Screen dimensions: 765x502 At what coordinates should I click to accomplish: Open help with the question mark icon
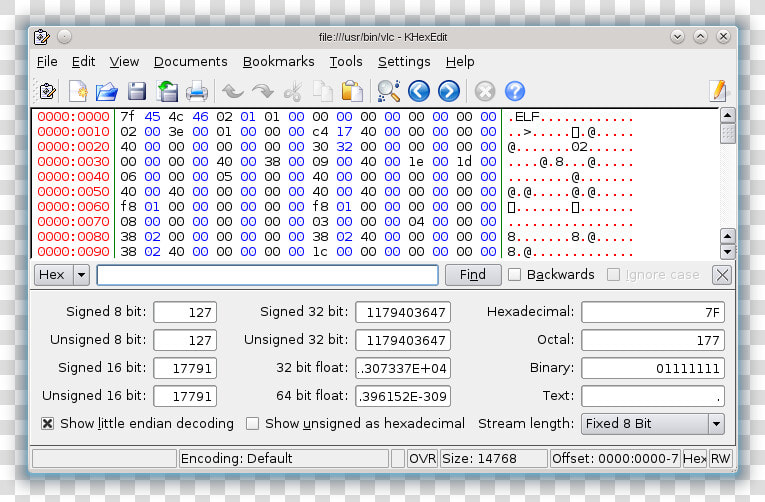(x=515, y=91)
